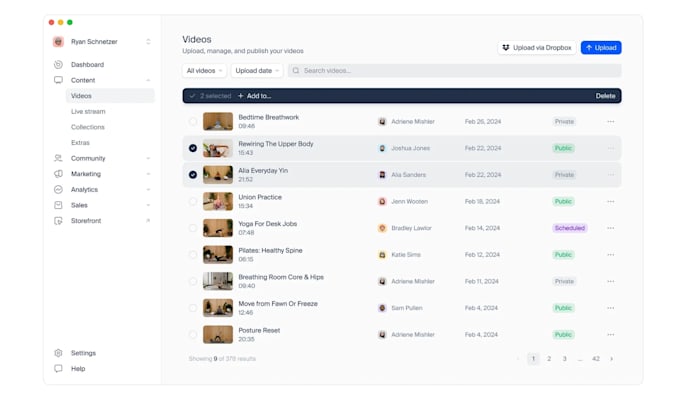The height and width of the screenshot is (394, 680).
Task: Click the Content monitor icon
Action: click(58, 80)
